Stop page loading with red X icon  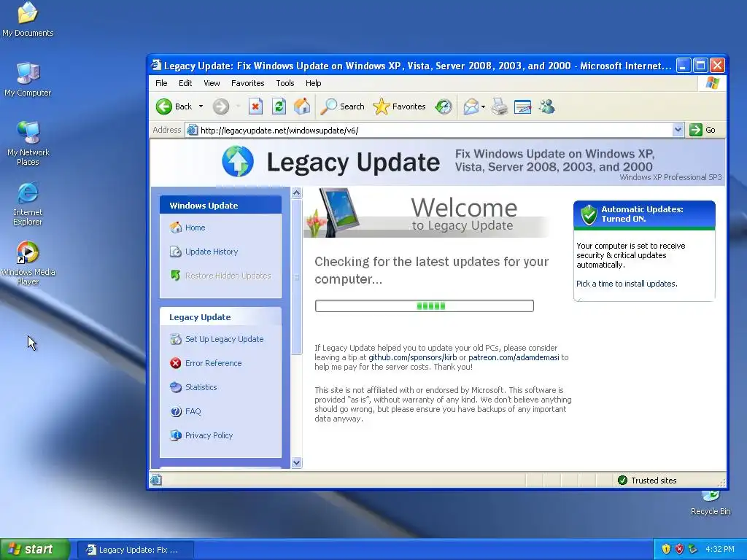click(255, 106)
